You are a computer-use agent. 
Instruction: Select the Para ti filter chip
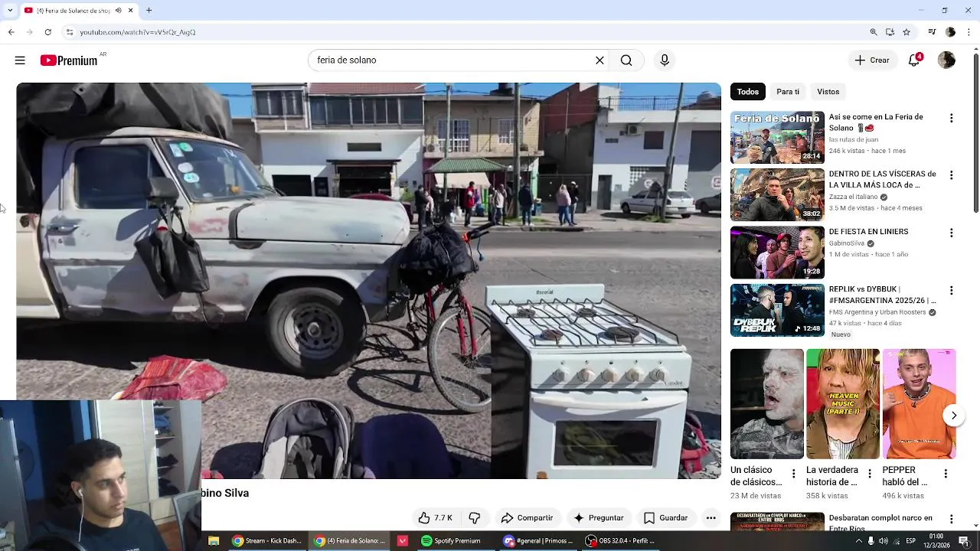point(788,92)
